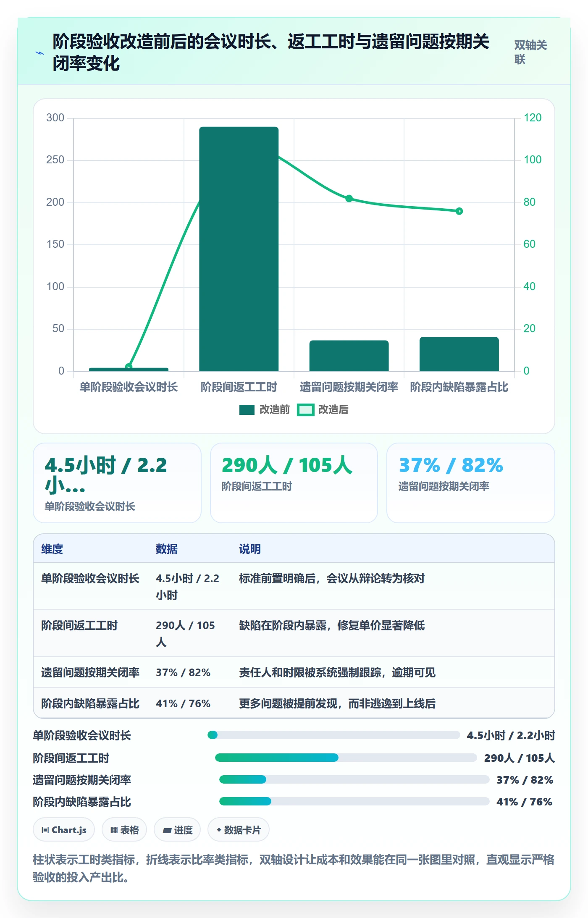Click the 数据 column header
This screenshot has height=918, width=588.
[167, 549]
